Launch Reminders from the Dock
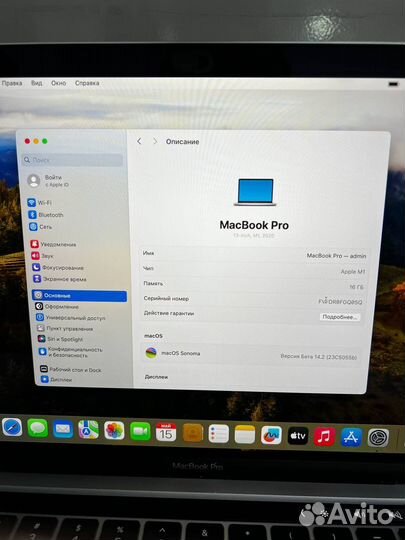 coord(218,434)
